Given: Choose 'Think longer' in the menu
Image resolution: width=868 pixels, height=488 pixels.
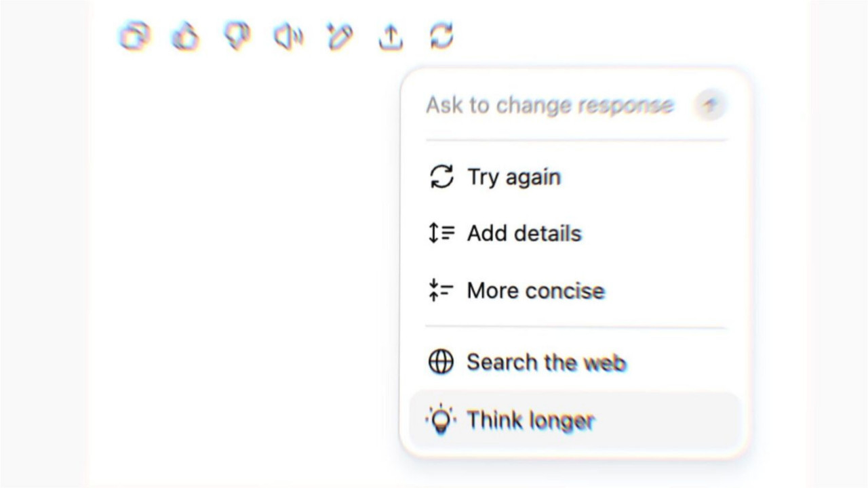Looking at the screenshot, I should point(530,420).
